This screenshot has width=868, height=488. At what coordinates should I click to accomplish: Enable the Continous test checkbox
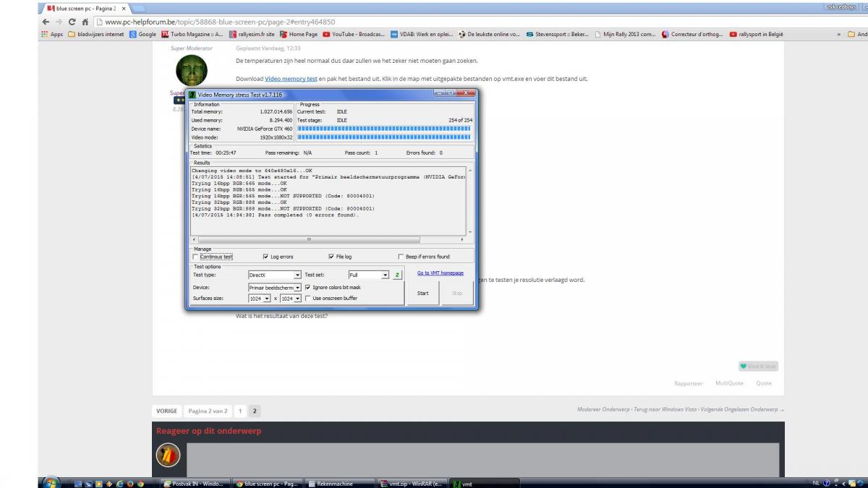[195, 257]
